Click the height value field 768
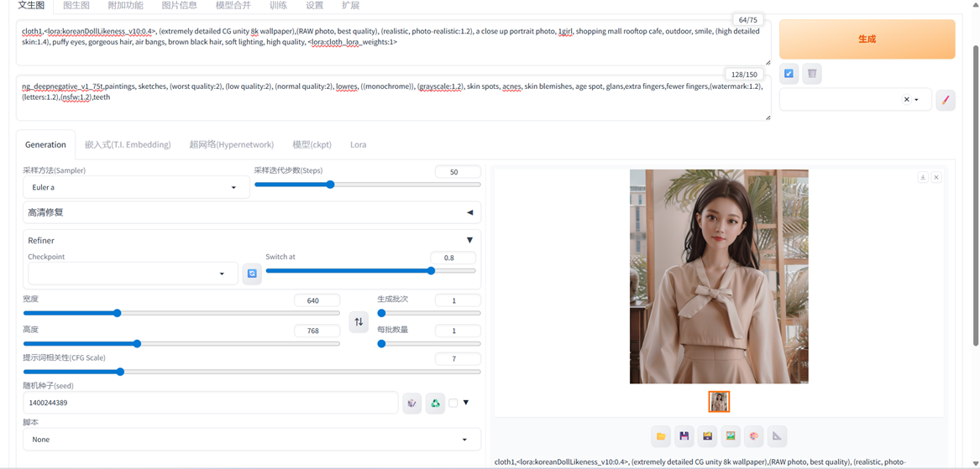 pyautogui.click(x=317, y=331)
